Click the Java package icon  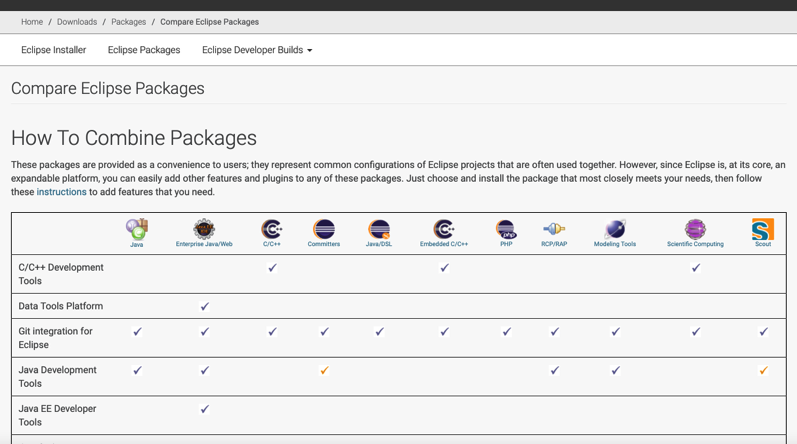[137, 229]
